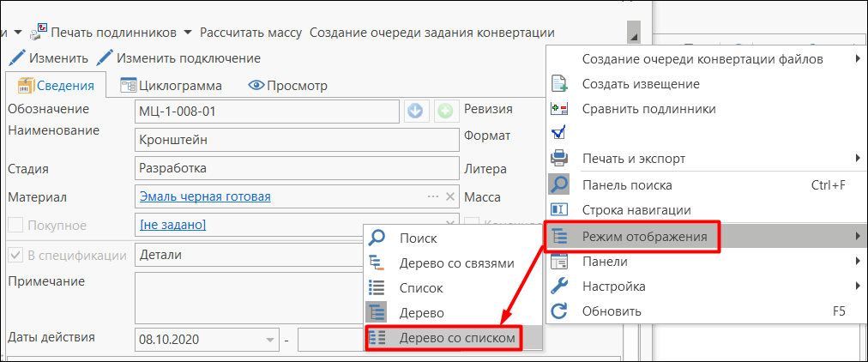Click inside the Примечание text area
Image resolution: width=868 pixels, height=362 pixels.
(249, 298)
